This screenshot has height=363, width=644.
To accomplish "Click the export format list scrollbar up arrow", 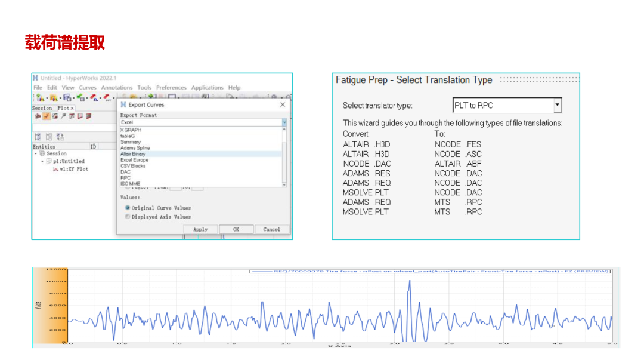I will click(x=284, y=129).
